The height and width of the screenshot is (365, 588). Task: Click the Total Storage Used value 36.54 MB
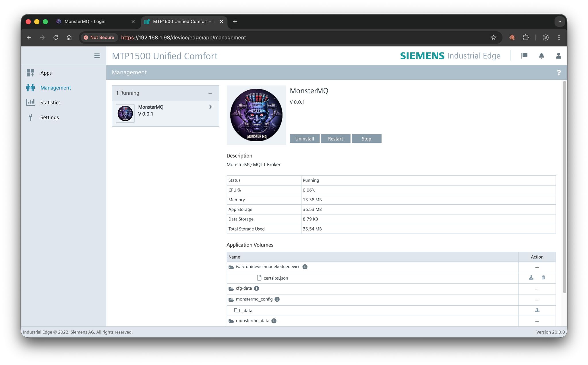[312, 229]
